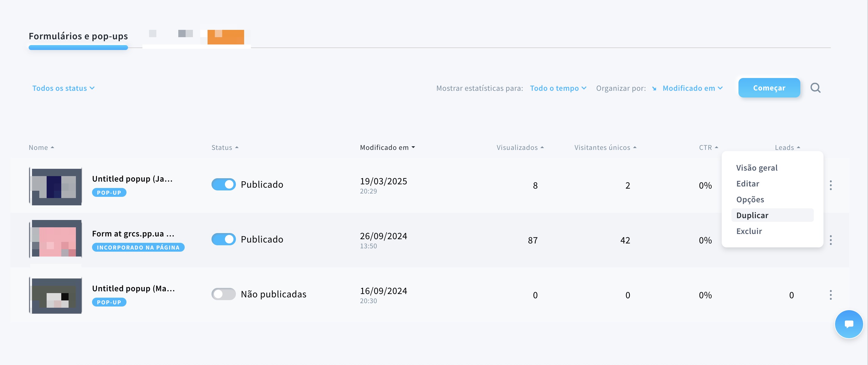Sort table by Status column

pos(225,147)
